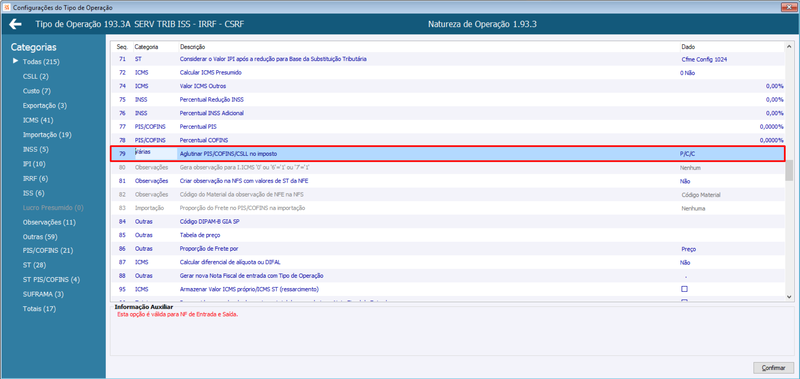This screenshot has height=379, width=800.
Task: Select row 'Código DIPAM-B GIA SP'
Action: point(448,221)
